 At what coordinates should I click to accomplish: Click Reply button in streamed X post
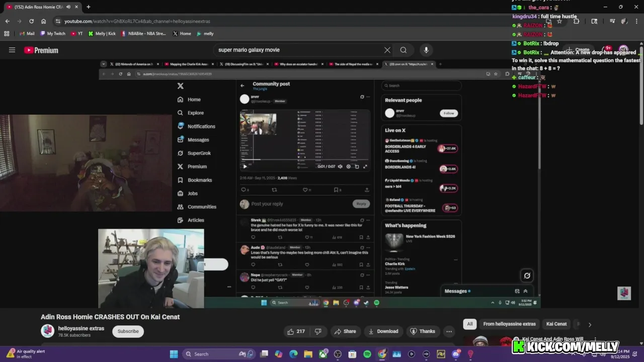point(361,204)
